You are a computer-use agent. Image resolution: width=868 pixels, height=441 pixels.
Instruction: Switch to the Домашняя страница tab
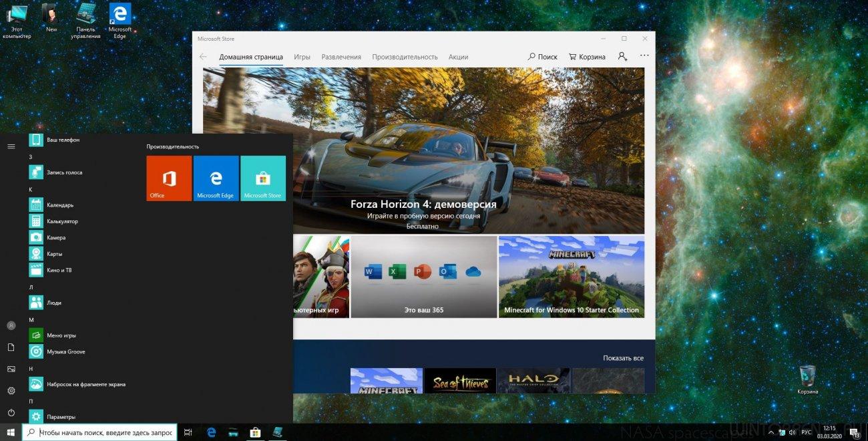[x=251, y=57]
